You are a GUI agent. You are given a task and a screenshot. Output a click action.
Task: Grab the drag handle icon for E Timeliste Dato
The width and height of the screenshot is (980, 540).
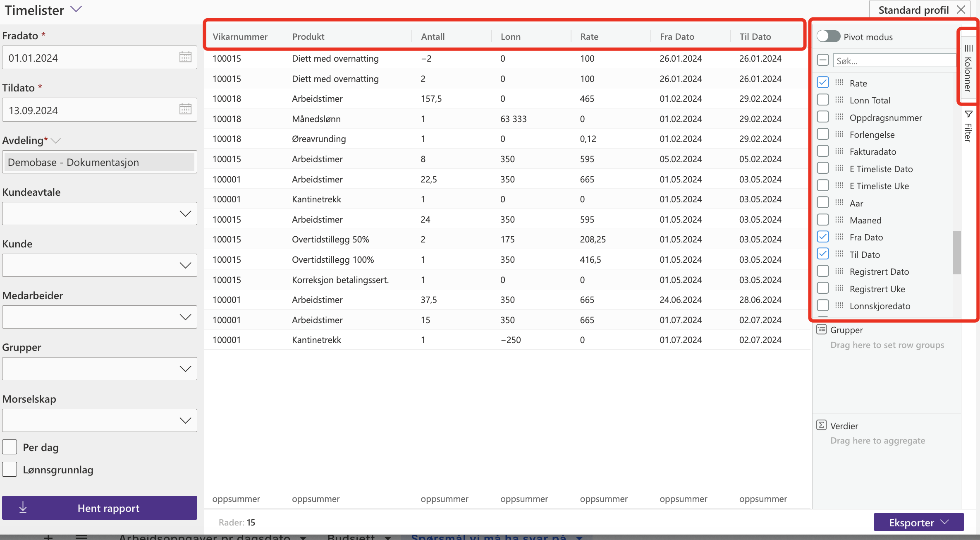point(839,168)
